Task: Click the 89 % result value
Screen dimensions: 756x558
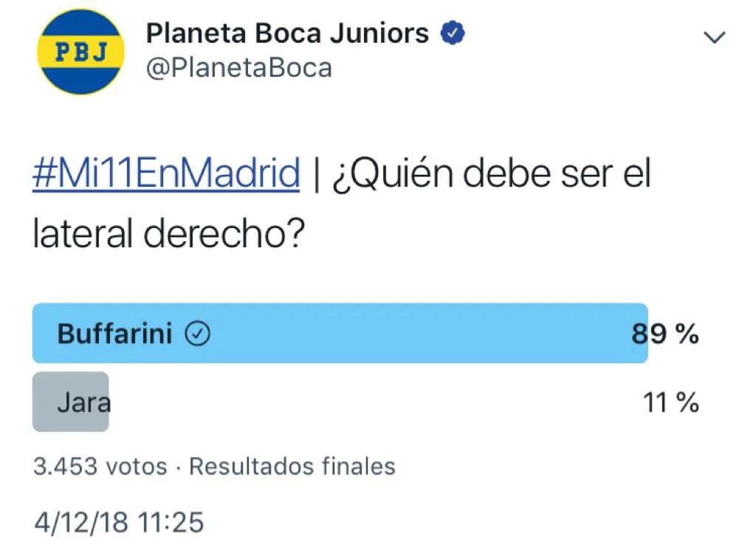Action: tap(665, 334)
